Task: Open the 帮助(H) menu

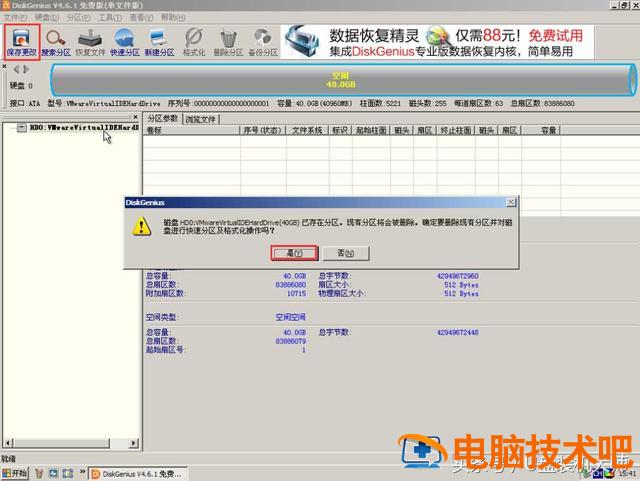Action: click(x=173, y=17)
